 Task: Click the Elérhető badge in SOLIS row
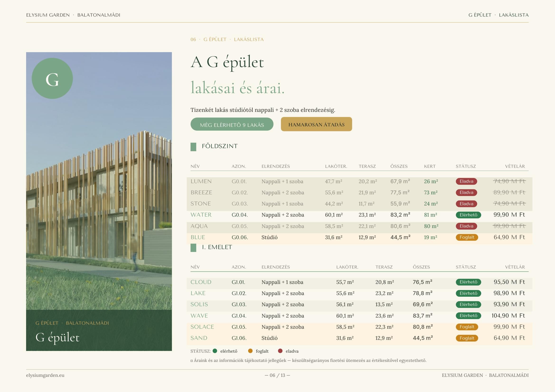tap(468, 304)
